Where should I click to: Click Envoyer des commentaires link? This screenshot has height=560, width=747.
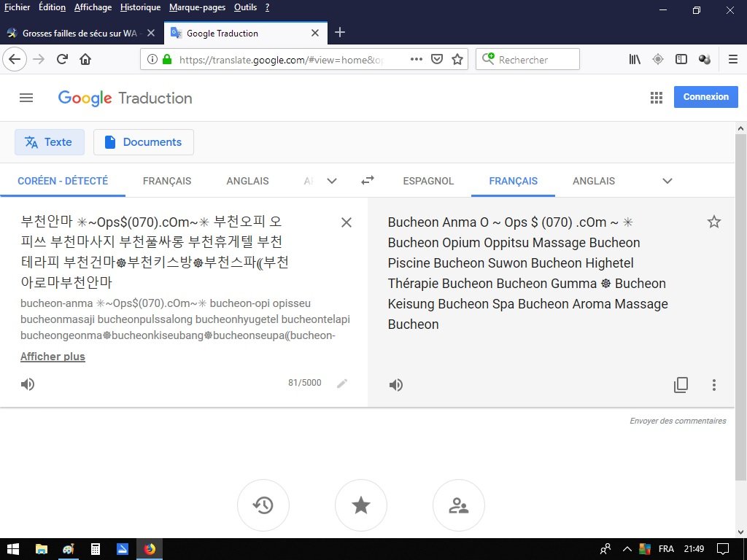[678, 421]
